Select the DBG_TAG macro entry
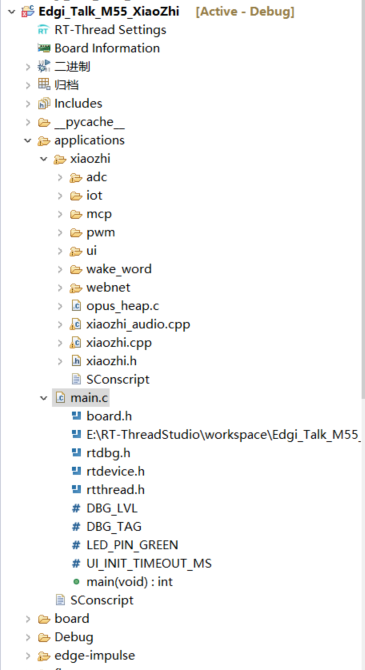The width and height of the screenshot is (365, 670). pyautogui.click(x=114, y=526)
